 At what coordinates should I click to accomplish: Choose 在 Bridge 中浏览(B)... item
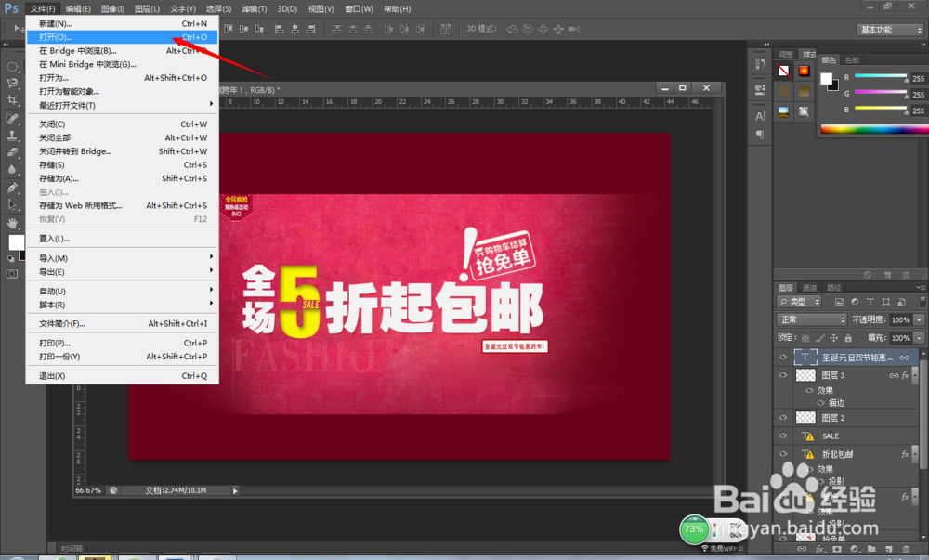pyautogui.click(x=123, y=51)
